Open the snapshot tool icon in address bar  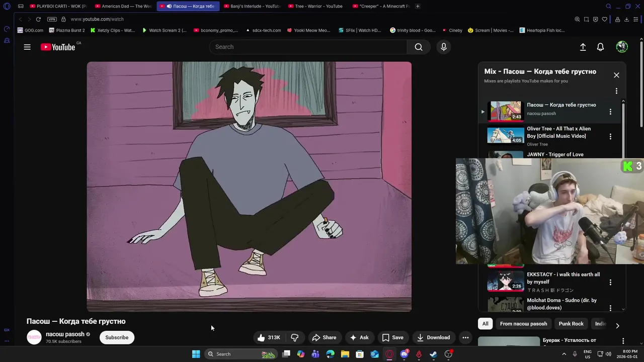coord(586,19)
